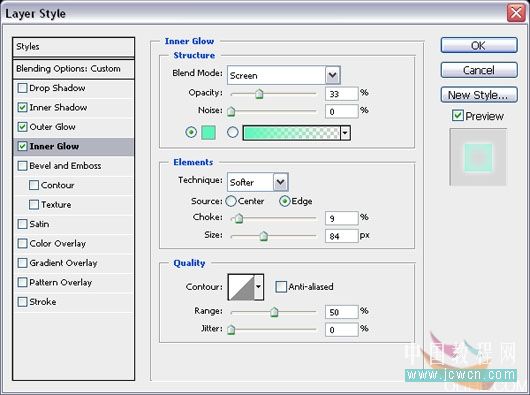Screen dimensions: 530x395
Task: Click the Technique dropdown arrow
Action: click(x=281, y=182)
